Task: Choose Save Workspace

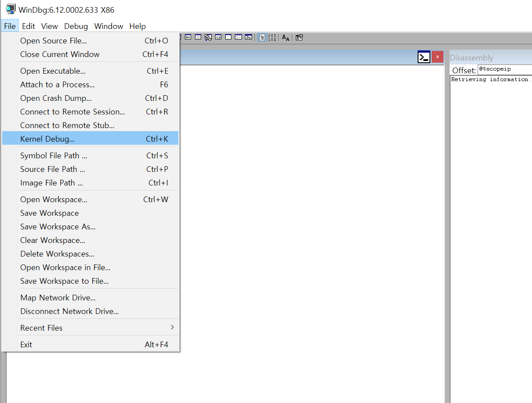Action: tap(90, 213)
